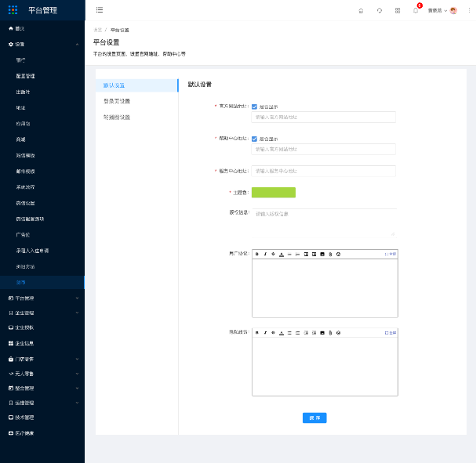Click the user avatar picture
The height and width of the screenshot is (463, 476).
pyautogui.click(x=453, y=11)
